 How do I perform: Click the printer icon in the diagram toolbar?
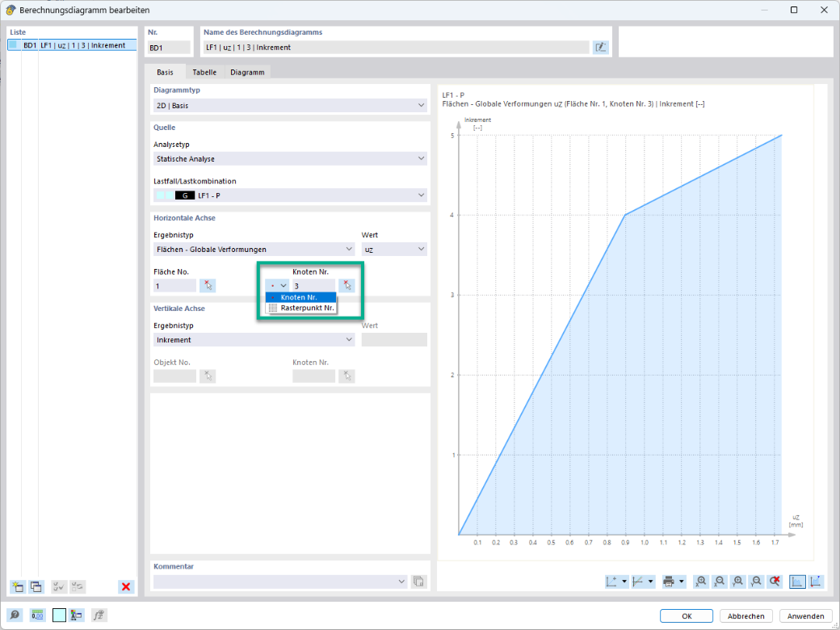pyautogui.click(x=669, y=582)
